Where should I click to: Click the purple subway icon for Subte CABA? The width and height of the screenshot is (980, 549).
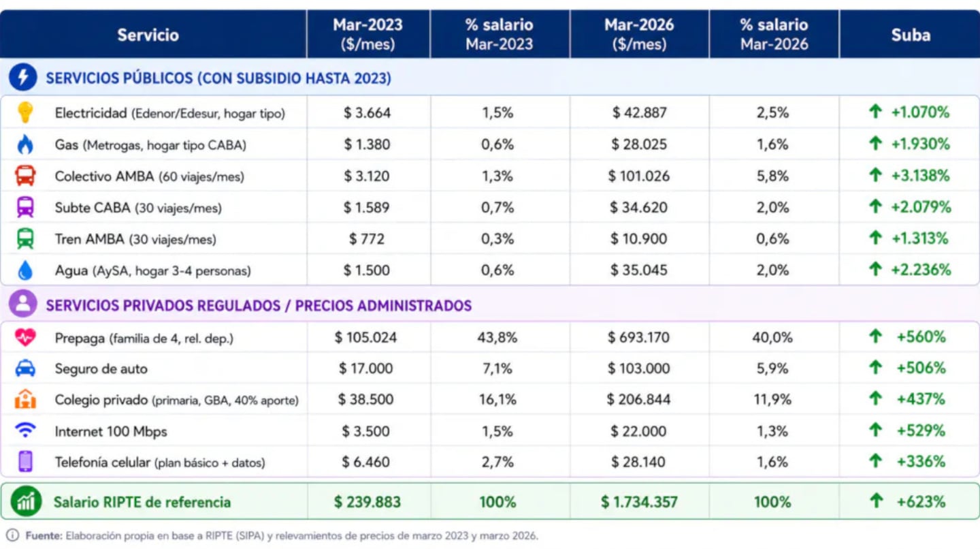pyautogui.click(x=25, y=207)
